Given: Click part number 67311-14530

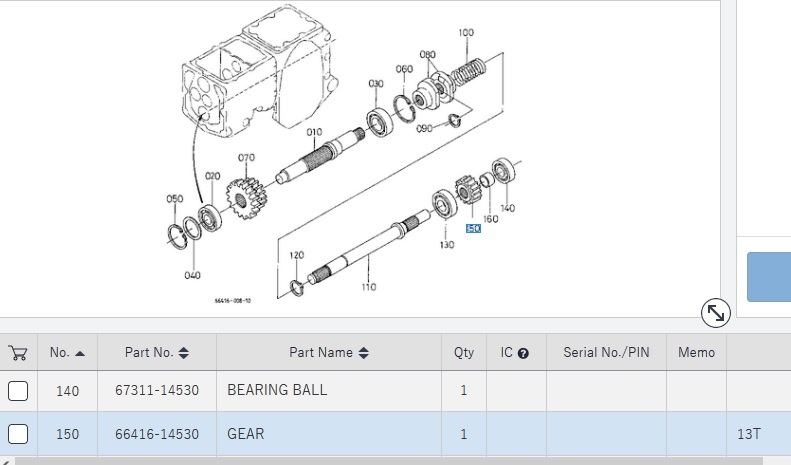Looking at the screenshot, I should [157, 390].
